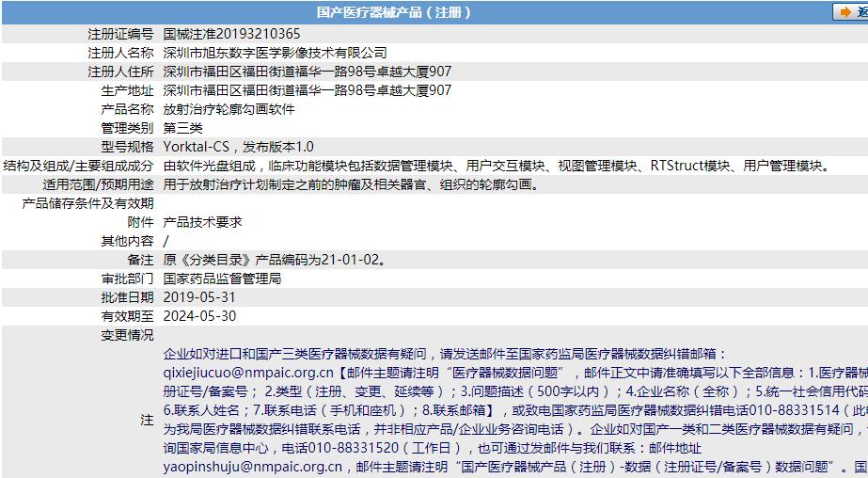This screenshot has width=868, height=478.
Task: Click the 适用范围/预期用途 description text
Action: (352, 184)
